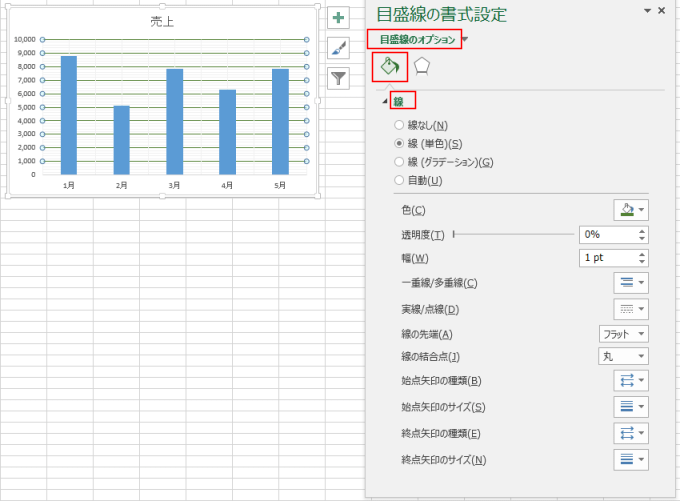Open the 線の先端(A) フラット dropdown

point(624,334)
